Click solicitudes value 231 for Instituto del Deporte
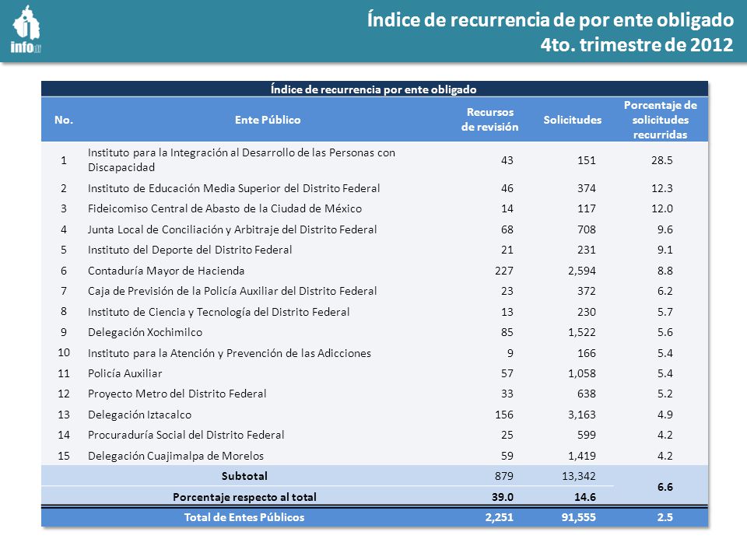Image resolution: width=747 pixels, height=560 pixels. 587,250
